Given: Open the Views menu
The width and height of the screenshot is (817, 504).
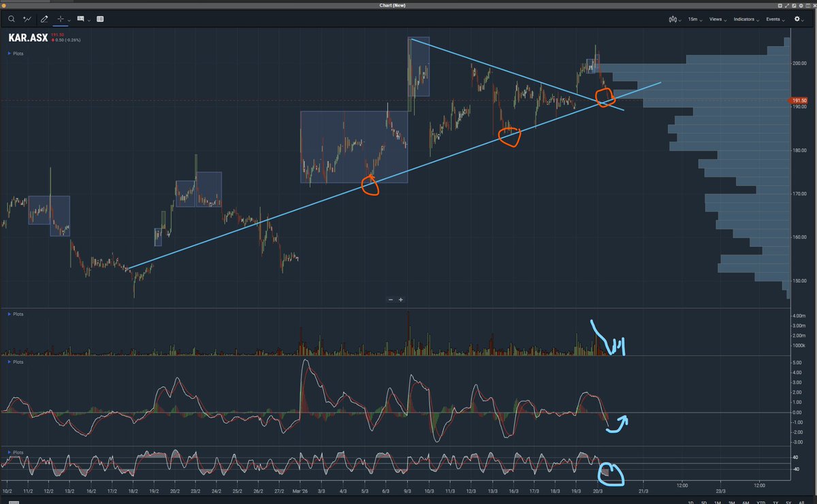Looking at the screenshot, I should [718, 19].
